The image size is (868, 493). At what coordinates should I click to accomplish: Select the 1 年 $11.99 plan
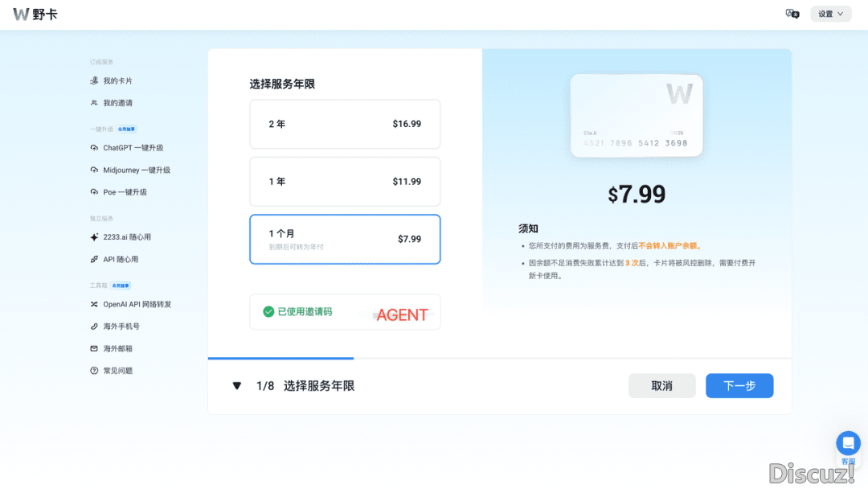[345, 182]
